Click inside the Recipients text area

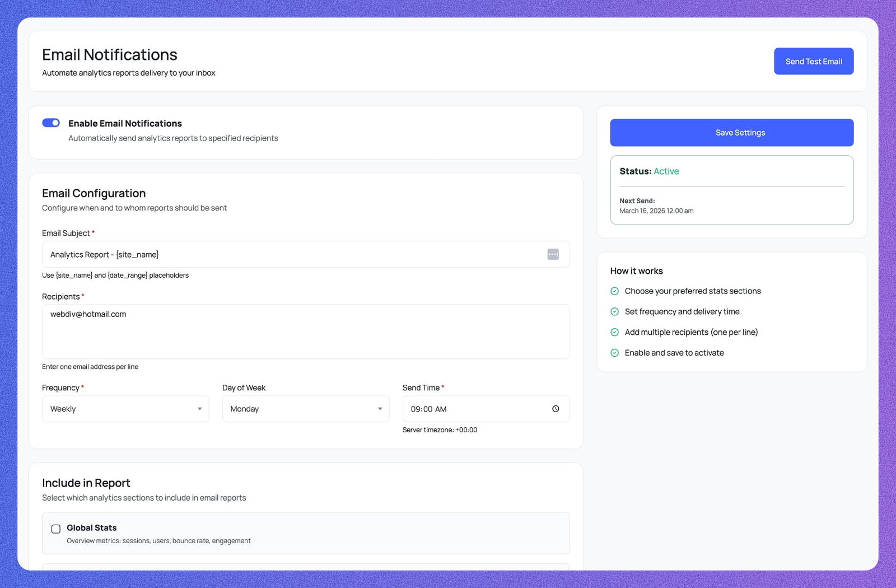tap(305, 332)
